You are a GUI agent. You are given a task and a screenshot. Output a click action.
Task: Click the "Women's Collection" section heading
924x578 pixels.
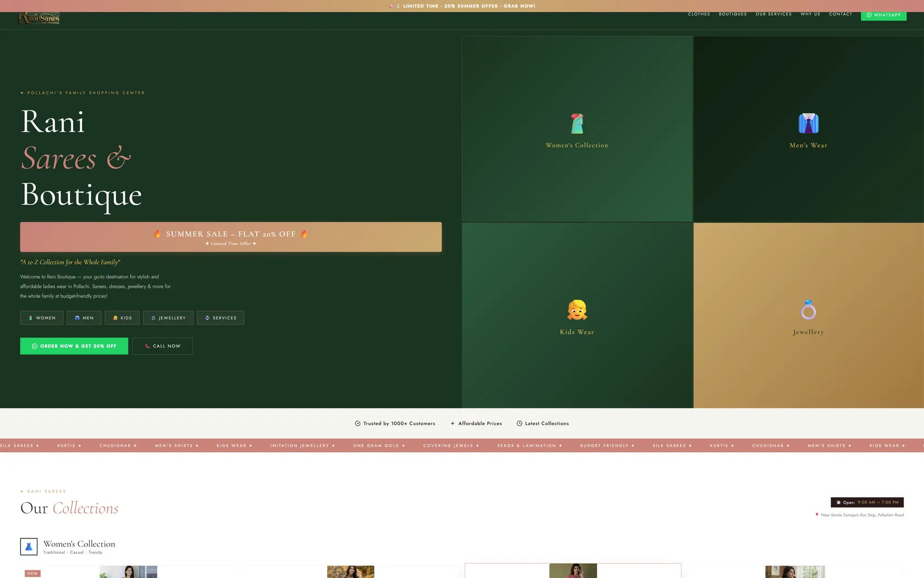coord(79,544)
